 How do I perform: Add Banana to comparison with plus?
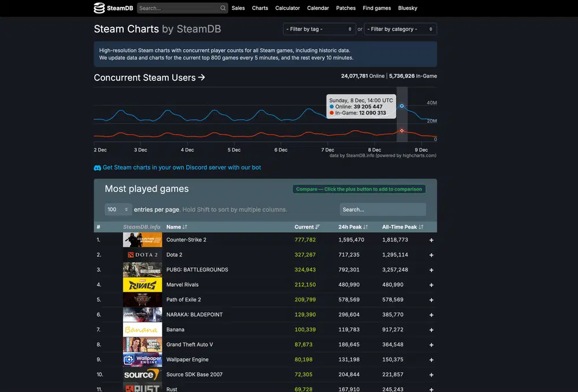coord(431,330)
